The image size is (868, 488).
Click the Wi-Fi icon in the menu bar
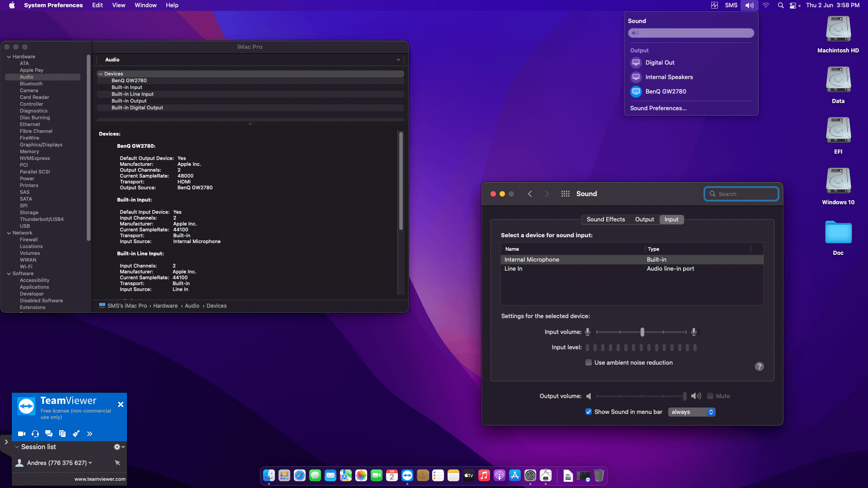click(766, 5)
